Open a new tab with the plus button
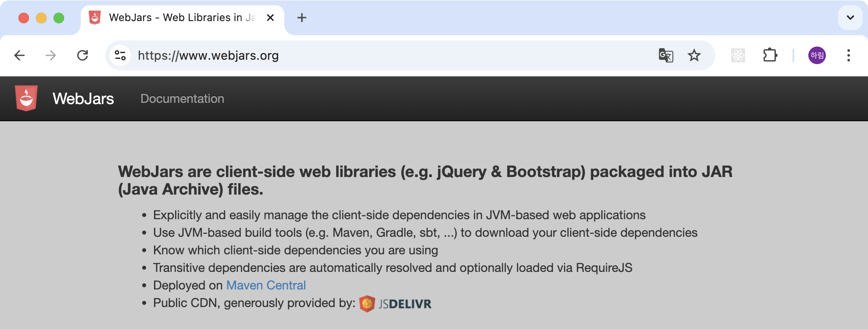868x329 pixels. 302,18
